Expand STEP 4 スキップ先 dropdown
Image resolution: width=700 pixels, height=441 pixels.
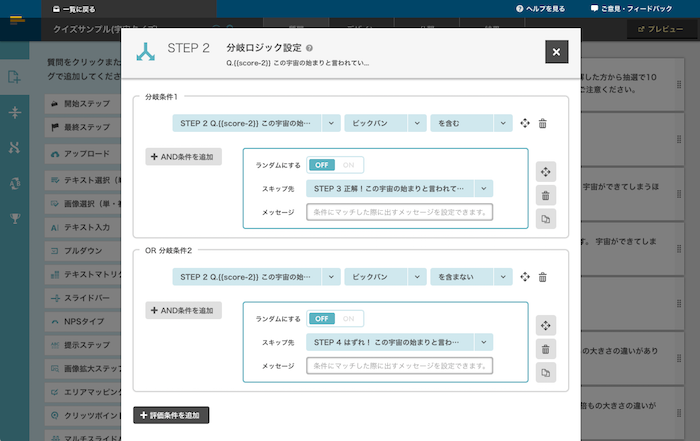(x=484, y=342)
